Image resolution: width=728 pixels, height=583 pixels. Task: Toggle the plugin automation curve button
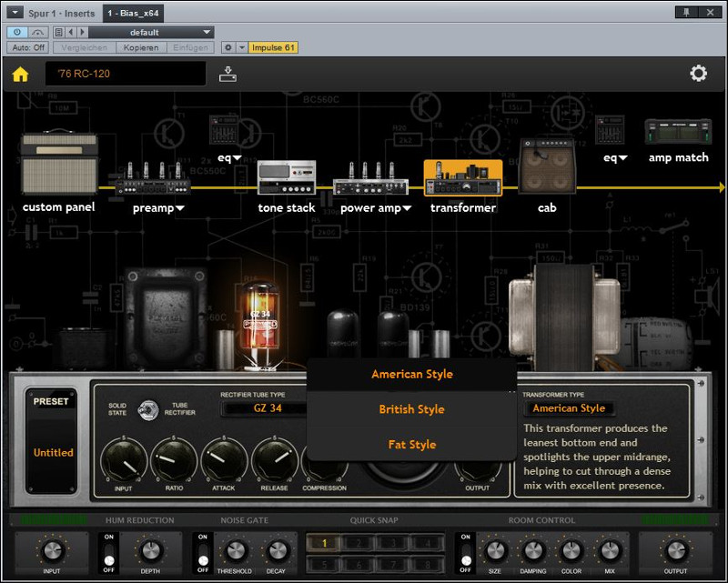(37, 32)
